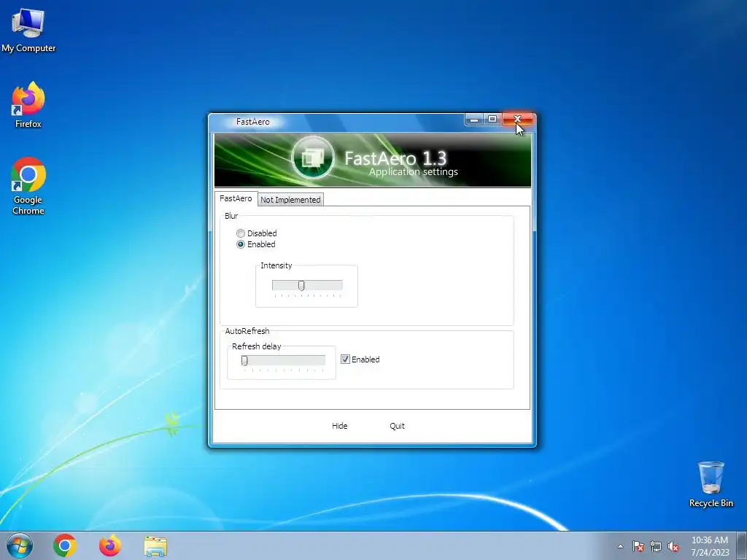Click the Refresh delay slider thumb
Screen dimensions: 747x560
244,360
